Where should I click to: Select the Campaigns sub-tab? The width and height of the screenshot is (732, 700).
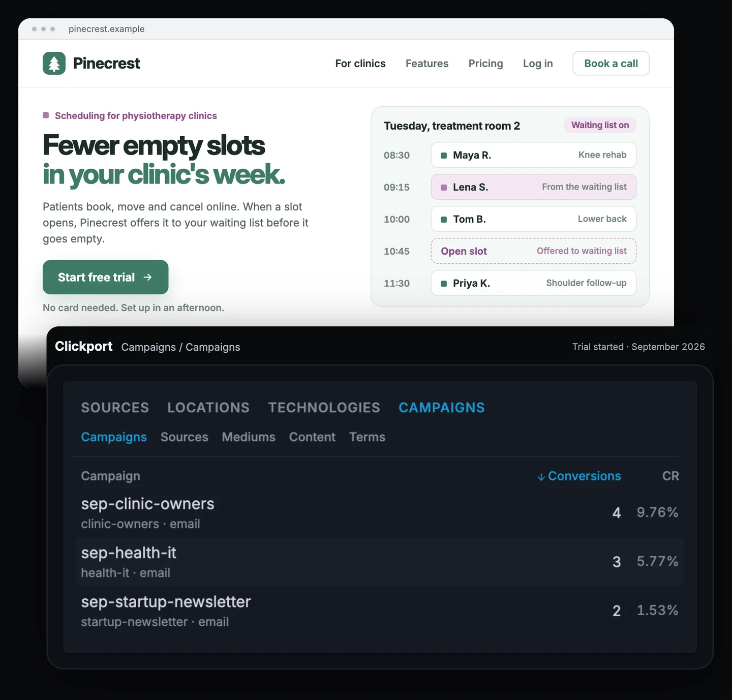click(114, 437)
